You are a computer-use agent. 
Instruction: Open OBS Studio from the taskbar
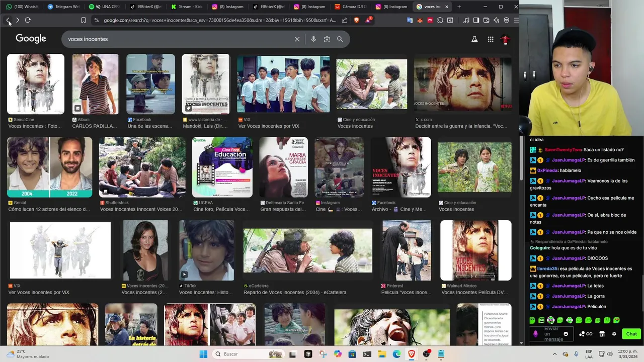point(426,354)
